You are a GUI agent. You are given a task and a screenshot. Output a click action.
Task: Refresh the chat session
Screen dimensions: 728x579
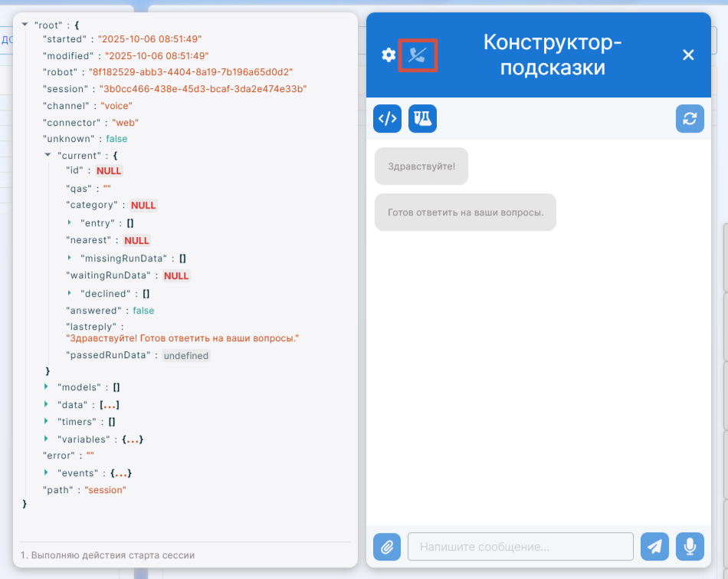690,119
